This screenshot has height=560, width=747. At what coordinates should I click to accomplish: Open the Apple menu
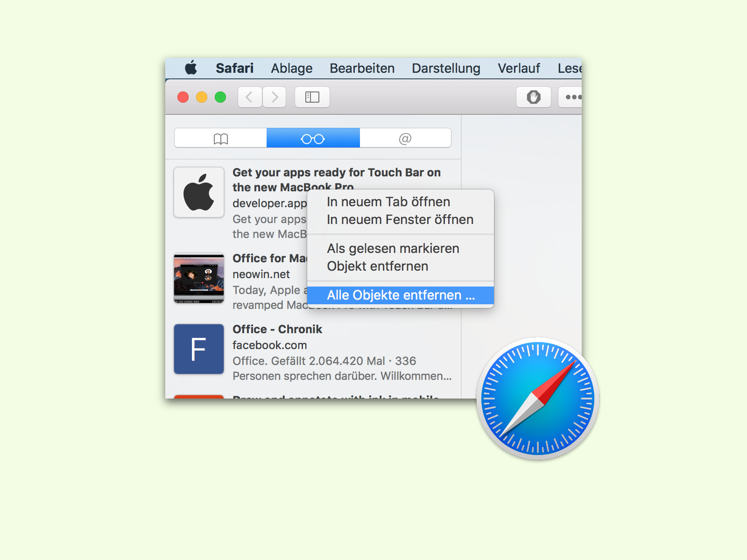(x=191, y=68)
